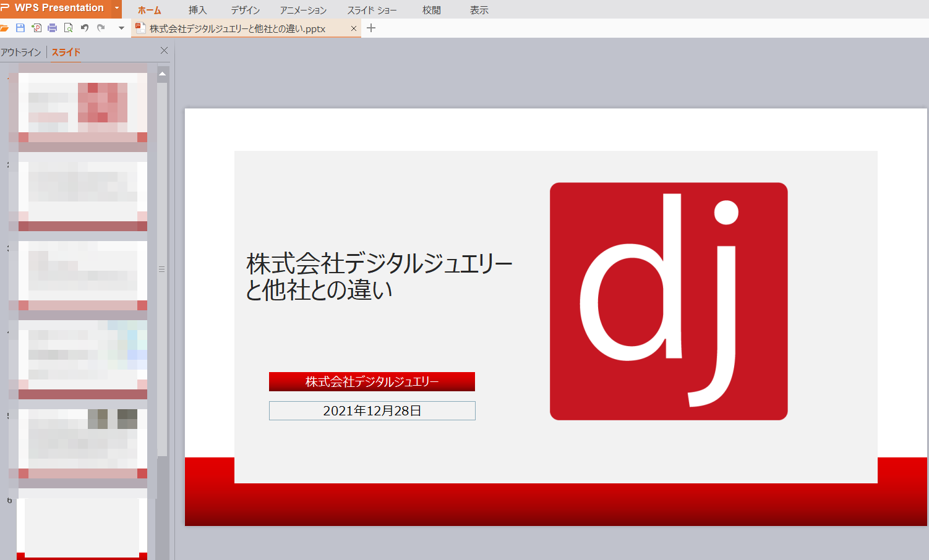Click the thumbnail pane scroll up arrow
Image resolution: width=929 pixels, height=560 pixels.
[x=162, y=74]
